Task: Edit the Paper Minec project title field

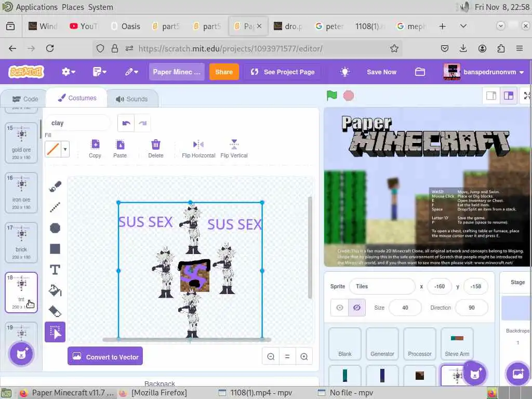Action: point(177,72)
